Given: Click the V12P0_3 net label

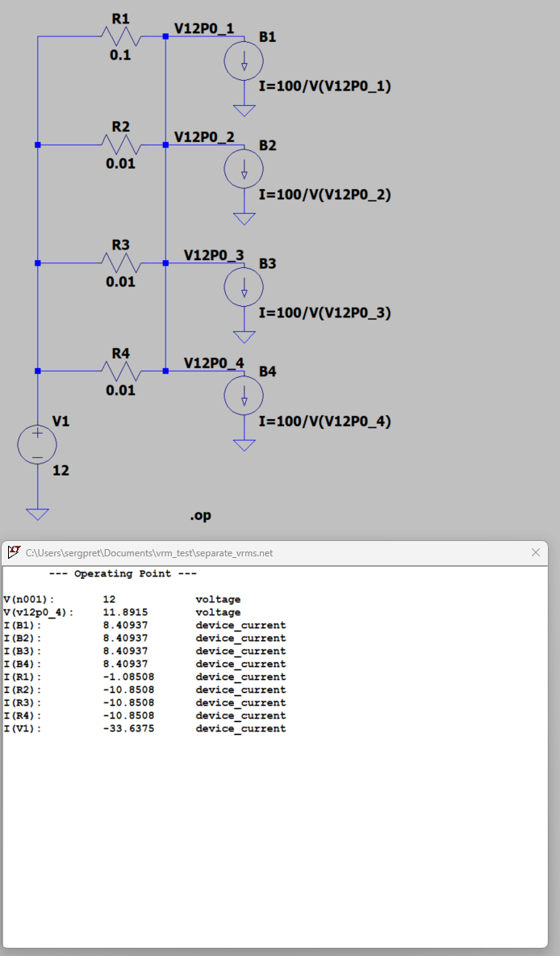Looking at the screenshot, I should point(214,255).
